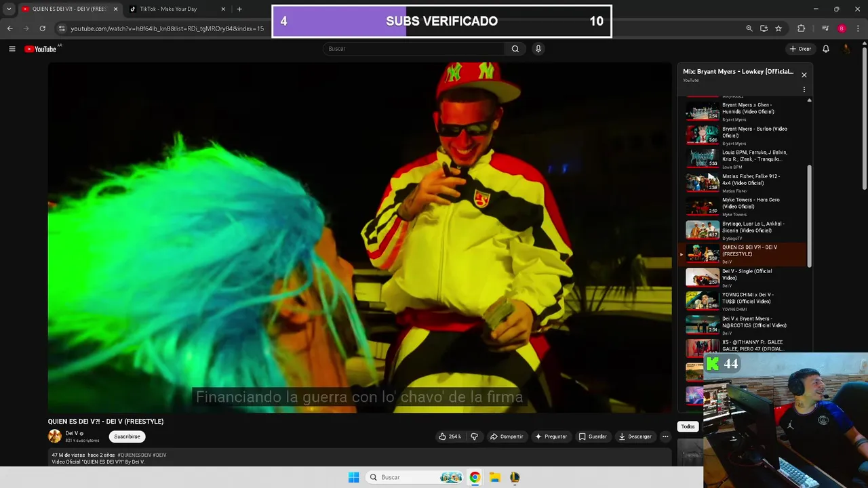The height and width of the screenshot is (488, 868).
Task: Open the Chrome profile avatar B
Action: coord(842,28)
